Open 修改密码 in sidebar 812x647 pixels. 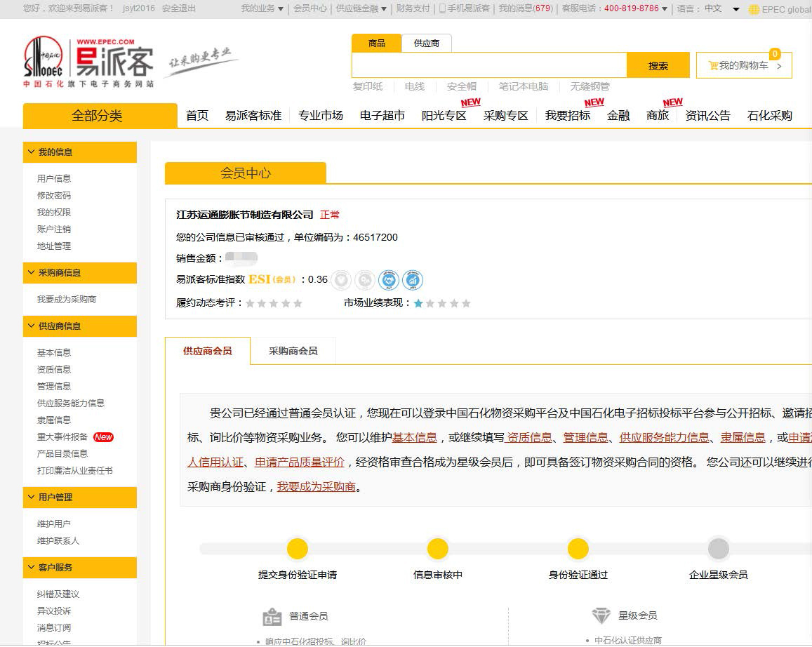pyautogui.click(x=54, y=196)
